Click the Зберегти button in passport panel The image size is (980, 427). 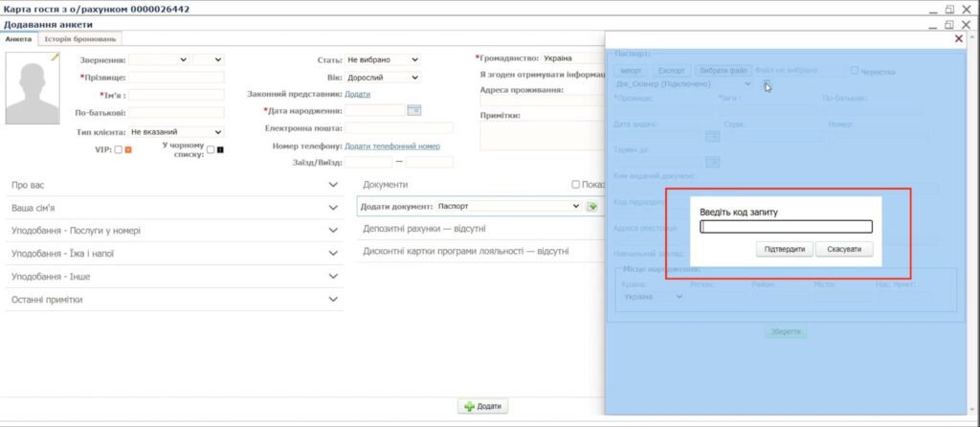(786, 332)
